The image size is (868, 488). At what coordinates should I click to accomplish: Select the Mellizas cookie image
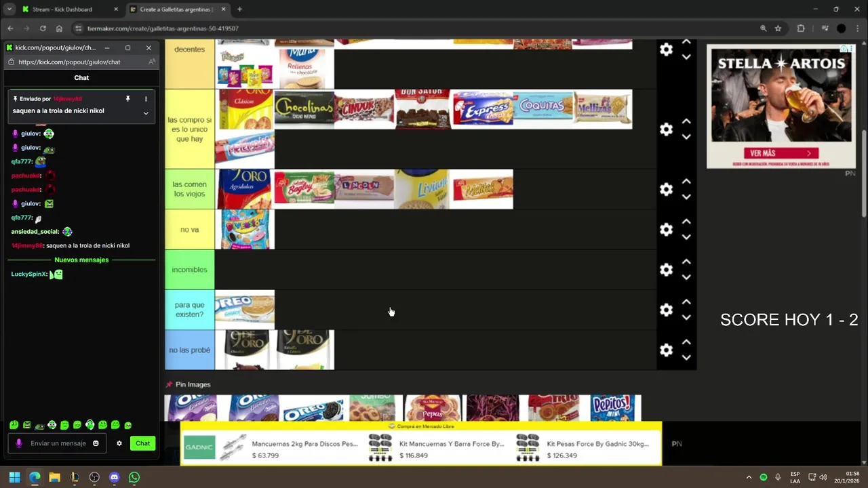tap(602, 109)
